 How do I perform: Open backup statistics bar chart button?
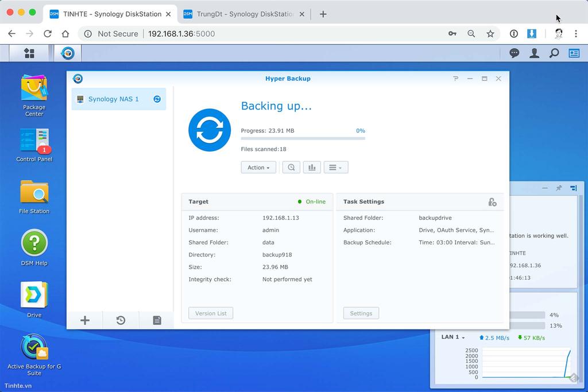[x=312, y=167]
